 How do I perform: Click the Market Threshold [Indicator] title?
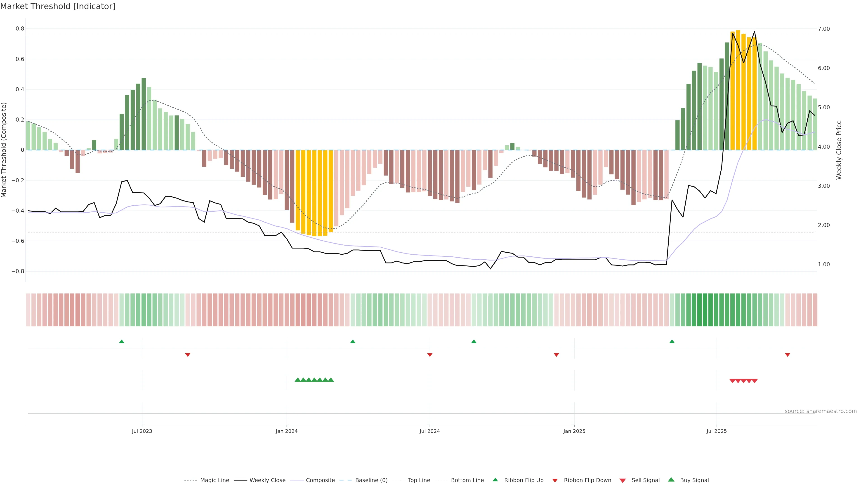click(58, 6)
